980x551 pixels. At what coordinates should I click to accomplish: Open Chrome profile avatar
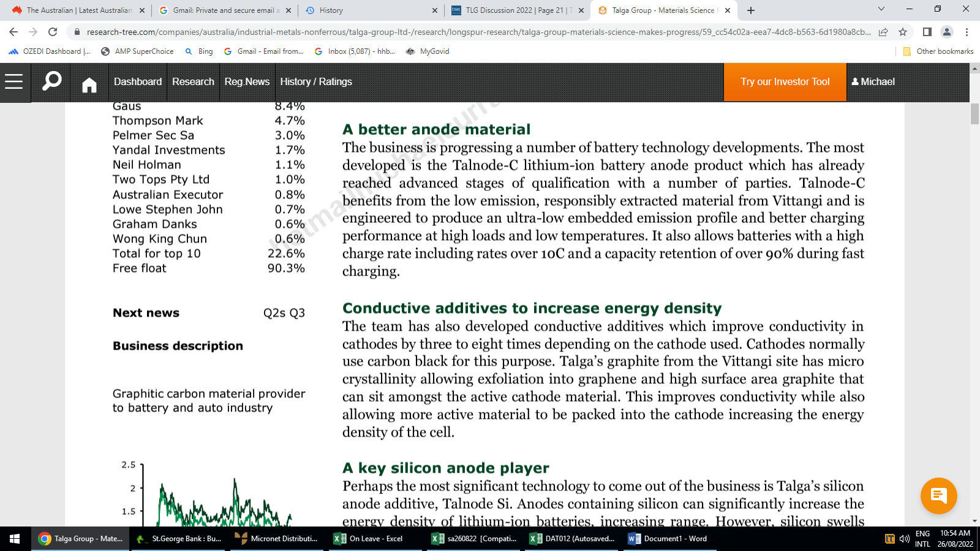(947, 32)
